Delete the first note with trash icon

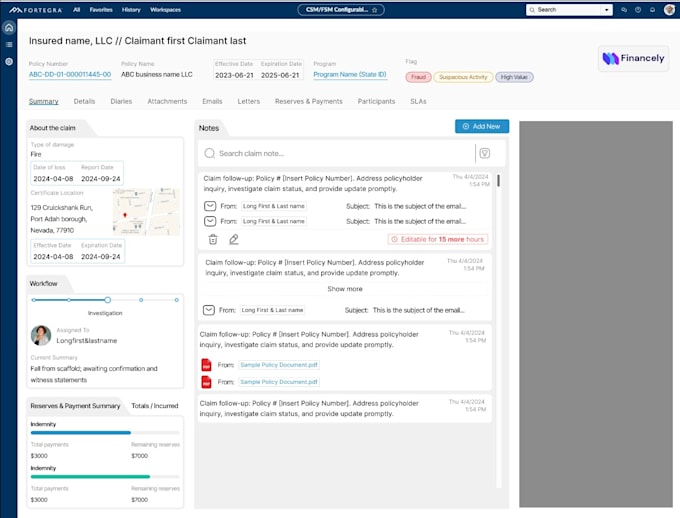pyautogui.click(x=213, y=239)
